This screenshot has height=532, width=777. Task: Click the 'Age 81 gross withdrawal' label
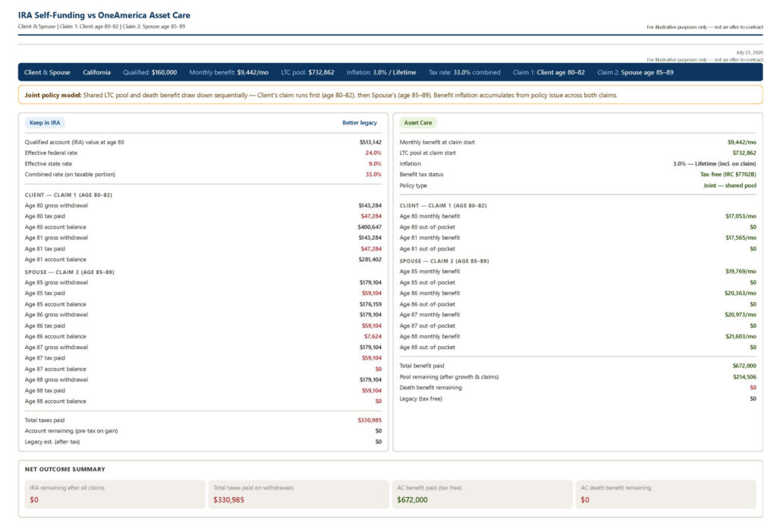click(56, 238)
